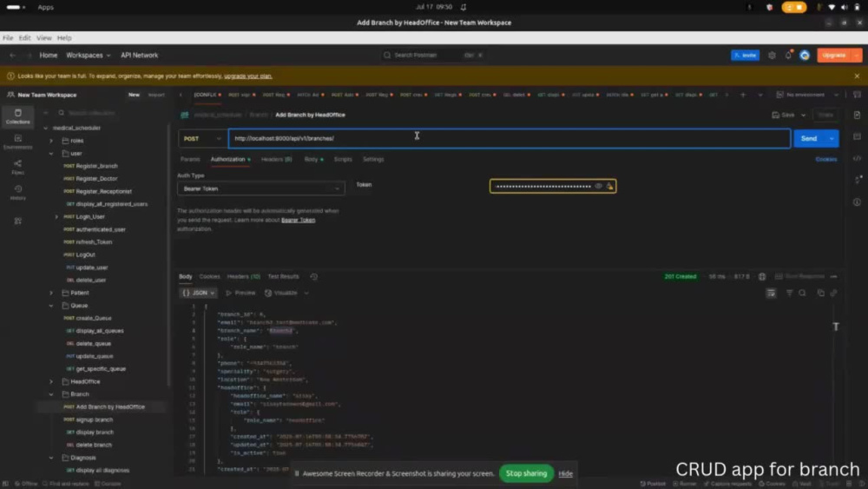Open the code snippet panel icon

point(857,158)
